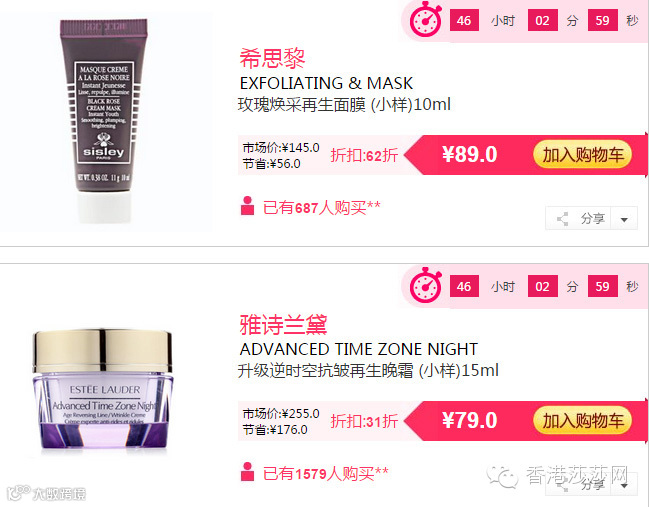Open the 雅诗兰黛 brand link
Screen dimensions: 649x507
(284, 324)
